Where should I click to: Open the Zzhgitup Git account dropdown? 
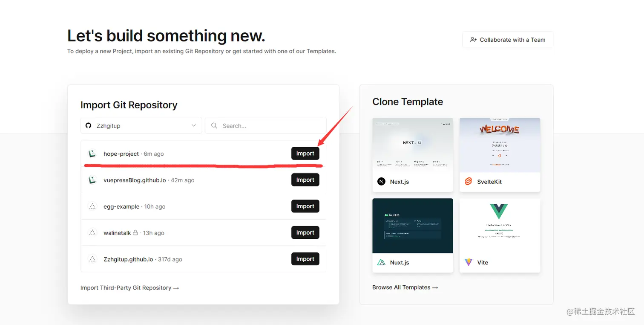pyautogui.click(x=141, y=126)
